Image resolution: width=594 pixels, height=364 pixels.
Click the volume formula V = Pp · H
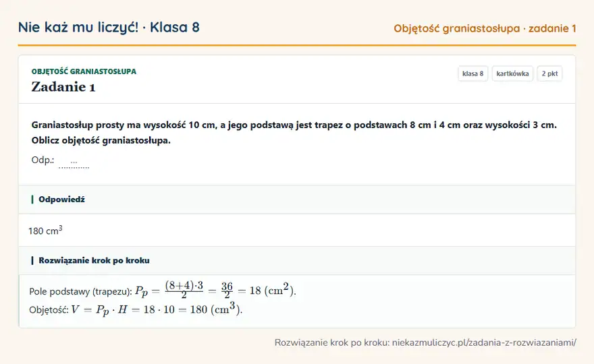pyautogui.click(x=157, y=309)
